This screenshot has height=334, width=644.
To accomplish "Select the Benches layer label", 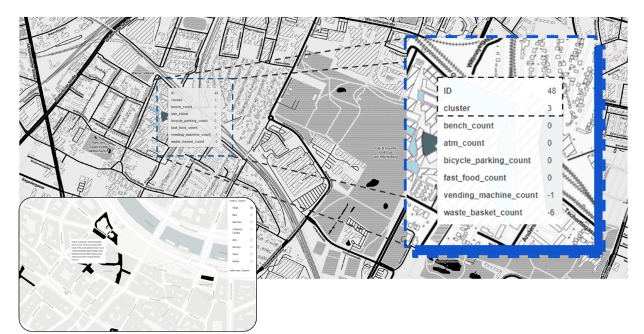I will click(x=236, y=223).
